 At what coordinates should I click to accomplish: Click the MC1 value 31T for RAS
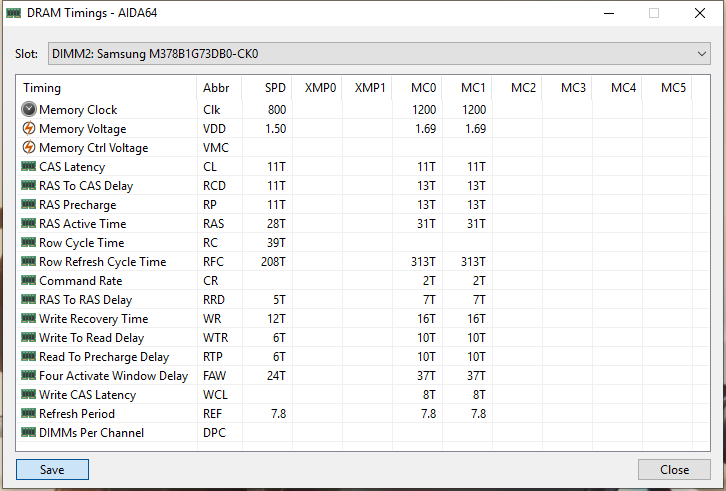pos(476,224)
